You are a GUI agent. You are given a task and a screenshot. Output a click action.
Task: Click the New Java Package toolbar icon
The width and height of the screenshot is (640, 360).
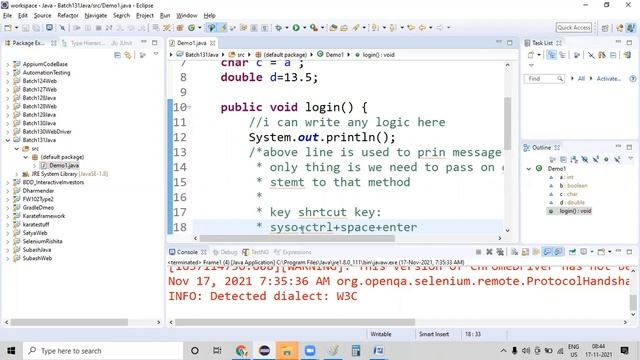pos(180,28)
